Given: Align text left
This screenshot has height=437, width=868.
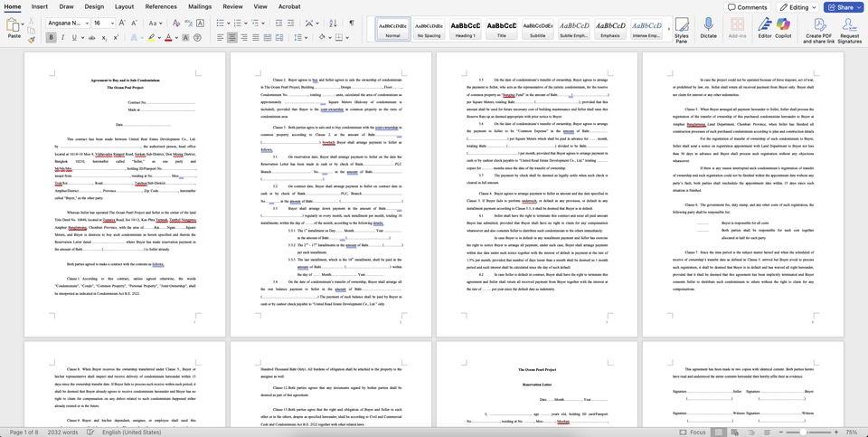Looking at the screenshot, I should [x=221, y=38].
